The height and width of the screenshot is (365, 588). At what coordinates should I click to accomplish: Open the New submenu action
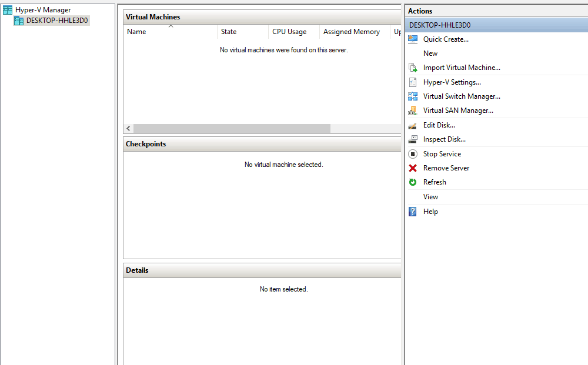430,53
